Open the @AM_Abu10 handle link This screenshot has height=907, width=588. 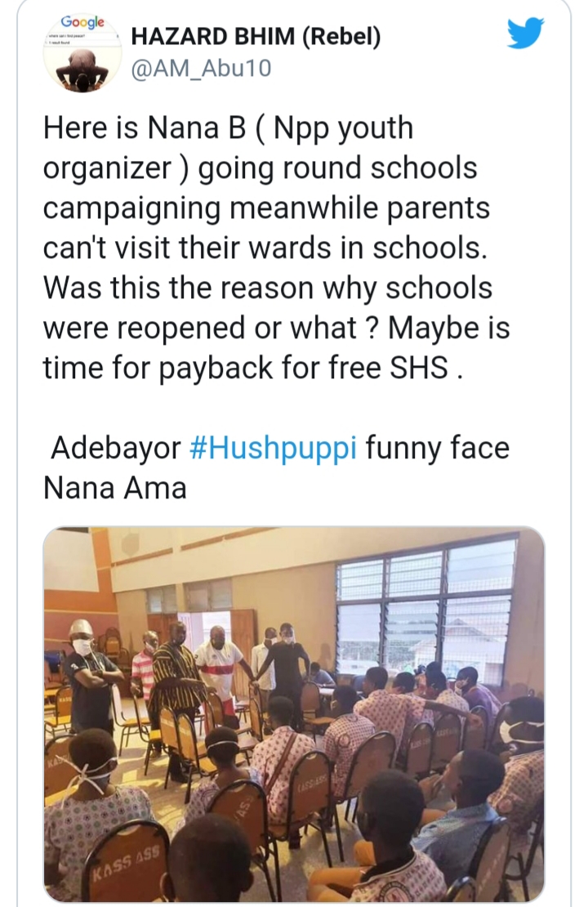[201, 70]
